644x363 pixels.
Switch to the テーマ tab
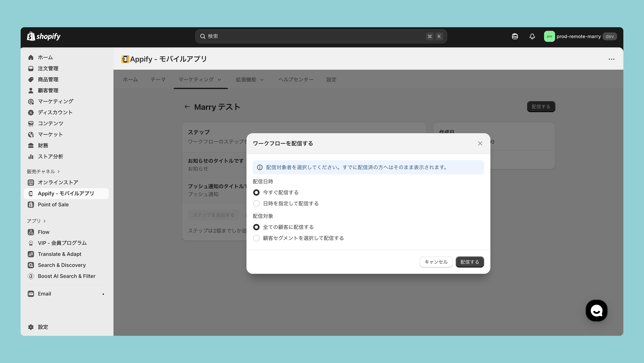coord(158,80)
